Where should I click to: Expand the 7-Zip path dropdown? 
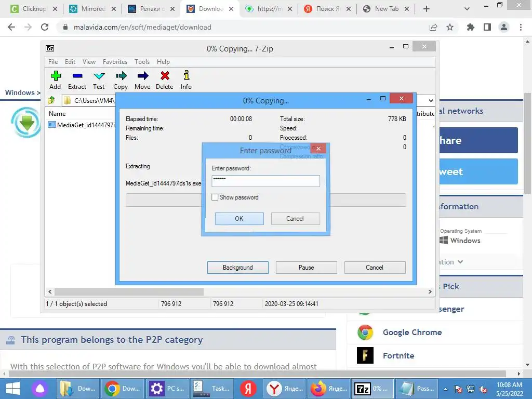431,100
